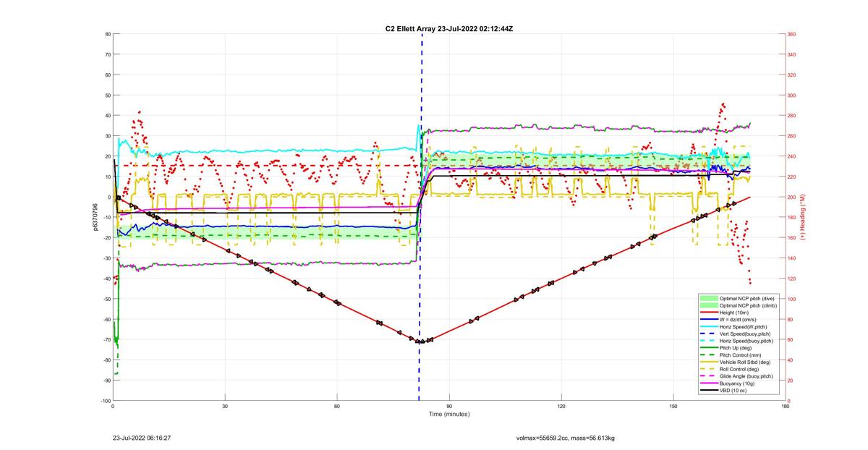Select the '-70' tick on the left axis
This screenshot has width=868, height=450.
pos(106,340)
